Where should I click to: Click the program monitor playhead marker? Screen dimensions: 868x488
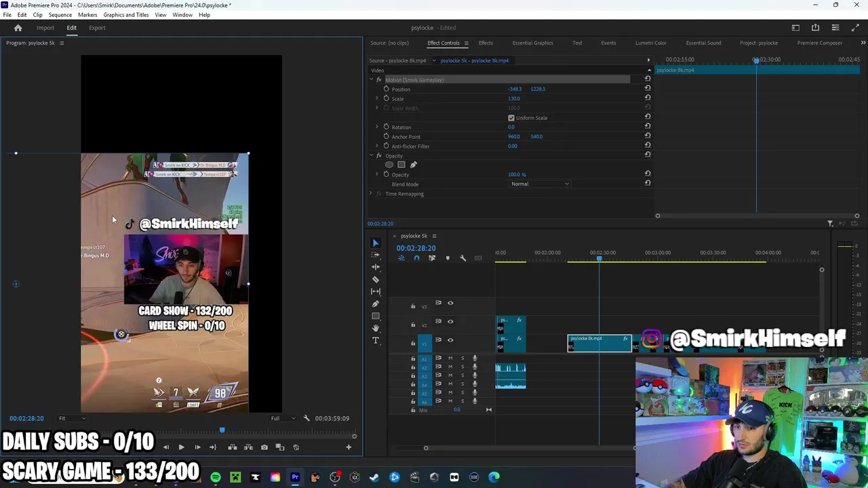222,430
